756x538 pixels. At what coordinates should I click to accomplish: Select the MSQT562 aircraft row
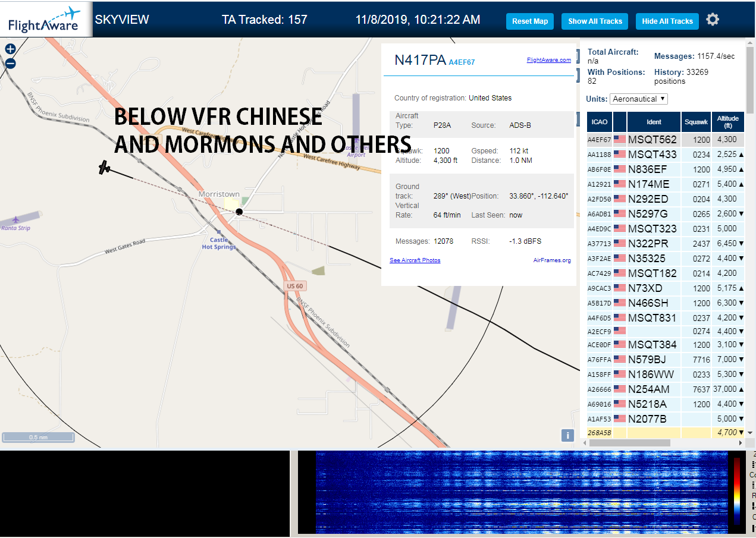click(x=666, y=139)
